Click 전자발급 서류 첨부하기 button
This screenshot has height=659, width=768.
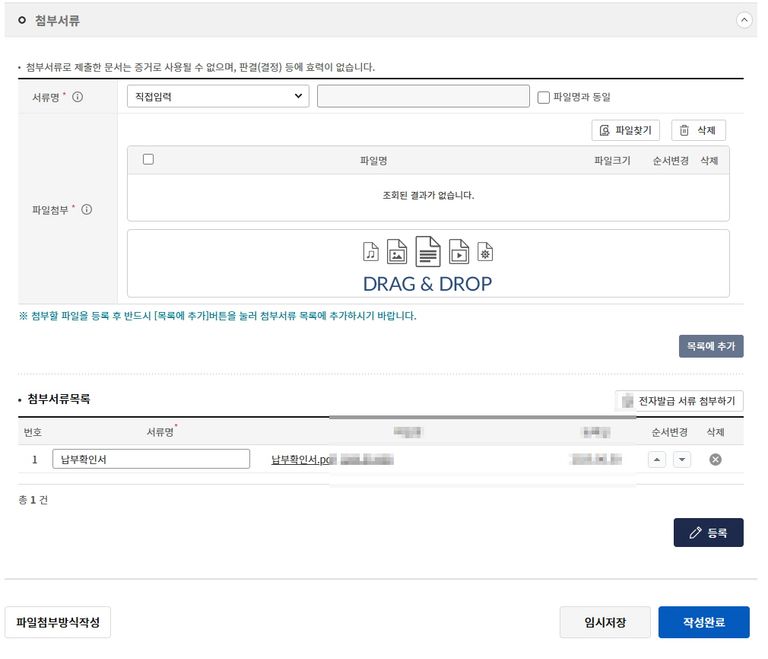pyautogui.click(x=679, y=401)
